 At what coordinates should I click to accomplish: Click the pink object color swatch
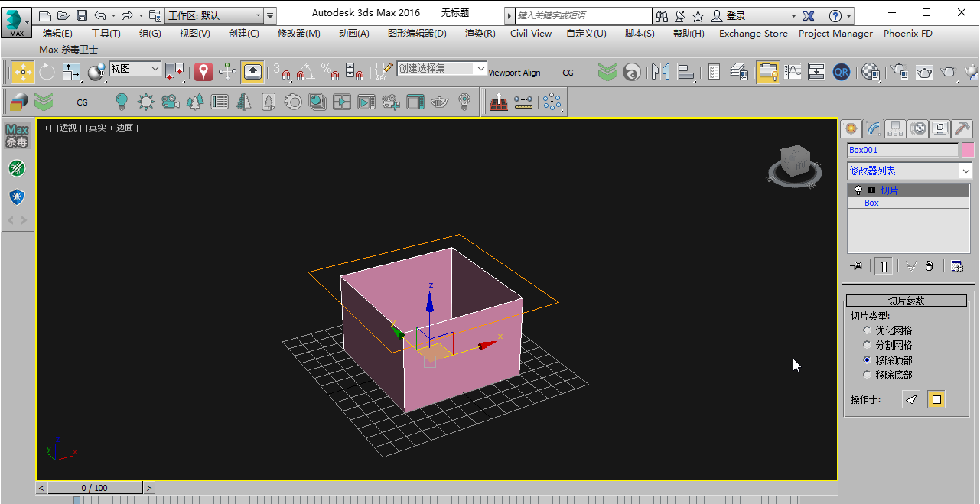[968, 150]
